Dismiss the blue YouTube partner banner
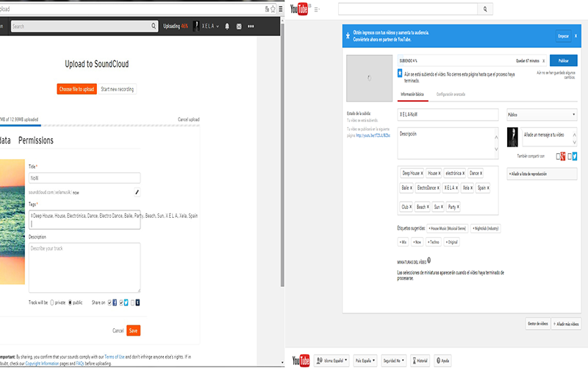The height and width of the screenshot is (368, 588). (x=576, y=36)
